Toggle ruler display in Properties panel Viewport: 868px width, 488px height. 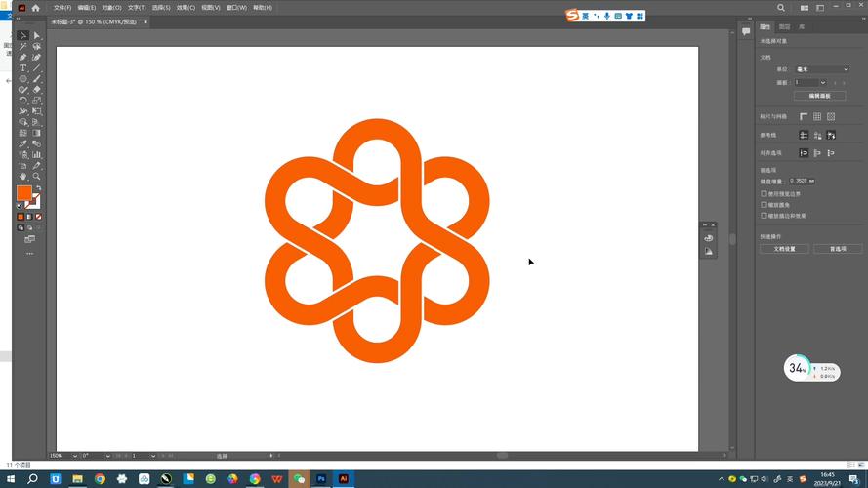[x=804, y=117]
